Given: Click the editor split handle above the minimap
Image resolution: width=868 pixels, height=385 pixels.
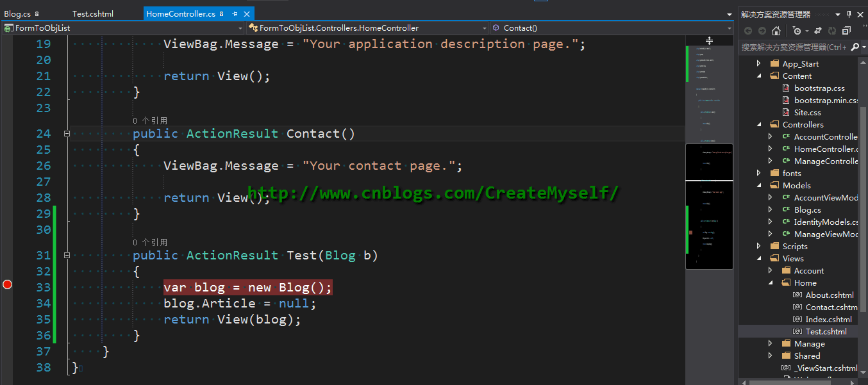Looking at the screenshot, I should tap(709, 40).
